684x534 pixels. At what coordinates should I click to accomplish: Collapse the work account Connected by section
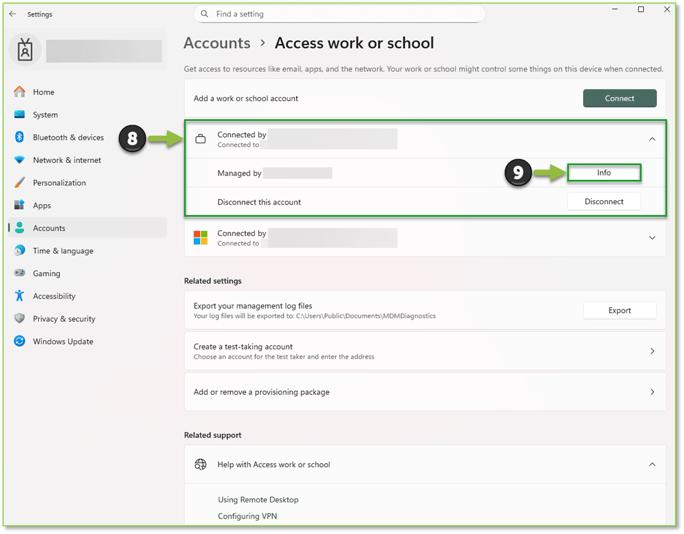point(652,139)
